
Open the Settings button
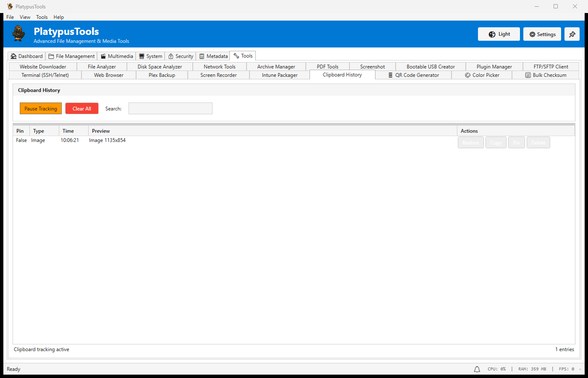[x=542, y=34]
